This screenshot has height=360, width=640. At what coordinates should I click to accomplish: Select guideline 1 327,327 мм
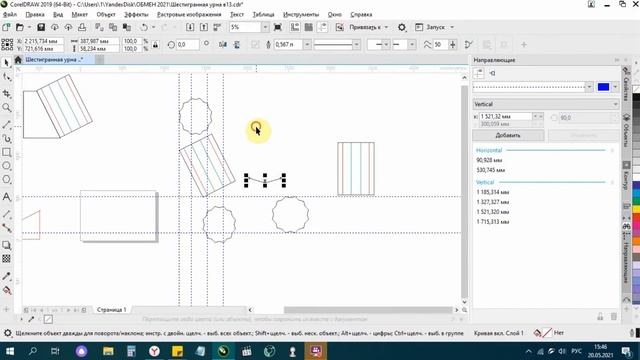[x=493, y=202]
